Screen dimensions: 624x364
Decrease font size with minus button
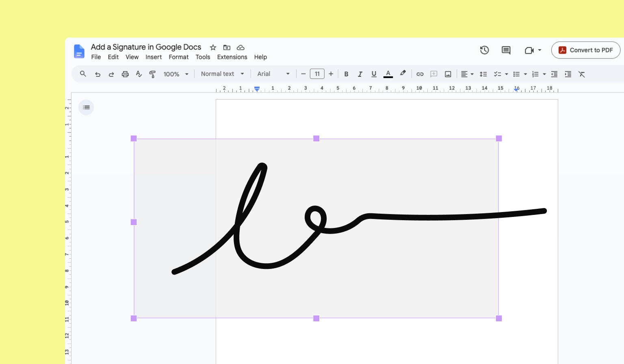pyautogui.click(x=303, y=74)
